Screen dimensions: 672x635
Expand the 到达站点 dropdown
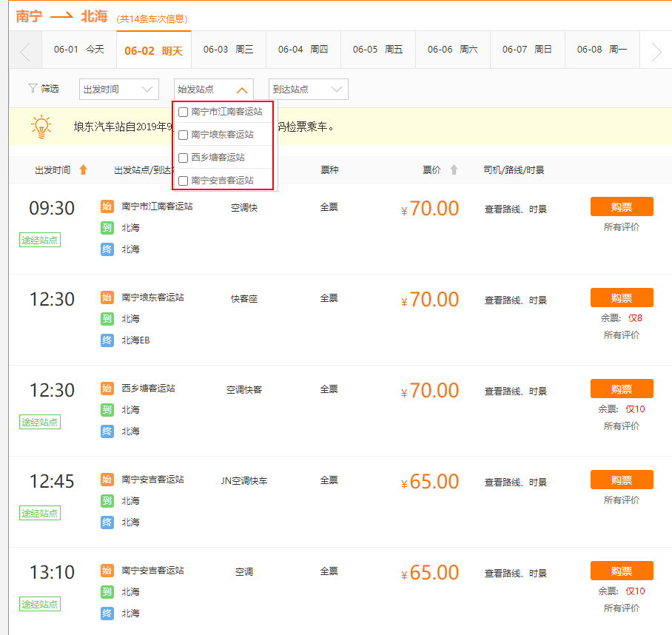coord(308,90)
